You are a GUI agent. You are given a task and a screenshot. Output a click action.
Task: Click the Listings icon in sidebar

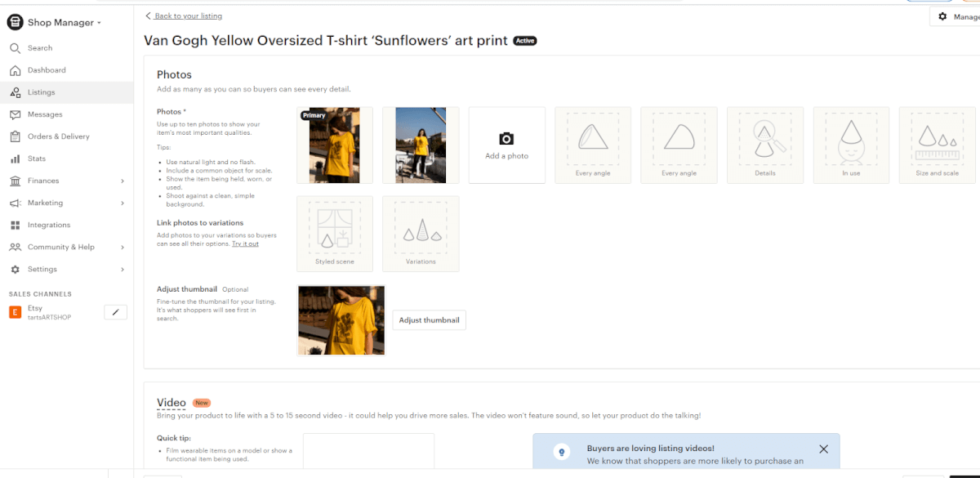click(15, 92)
